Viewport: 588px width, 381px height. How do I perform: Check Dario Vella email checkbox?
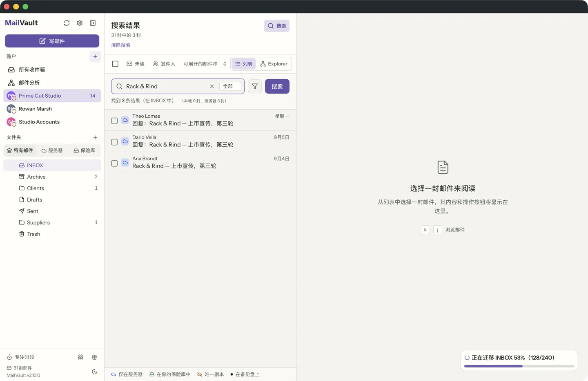(x=114, y=142)
